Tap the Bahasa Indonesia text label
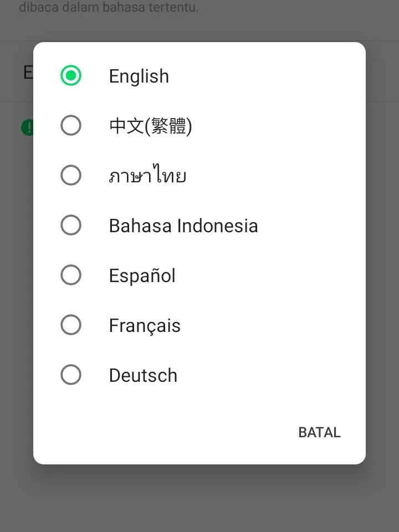Screen dimensions: 399x532 pyautogui.click(x=183, y=226)
